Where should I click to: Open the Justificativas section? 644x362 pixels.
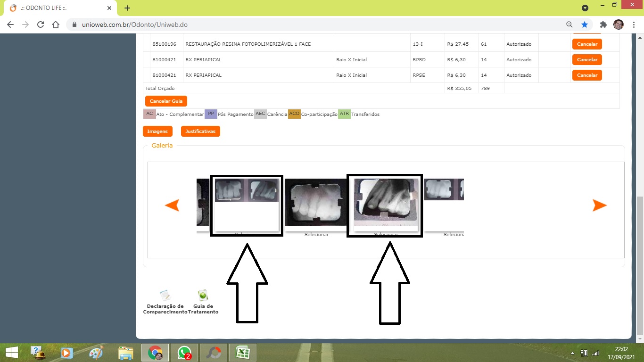pos(200,131)
